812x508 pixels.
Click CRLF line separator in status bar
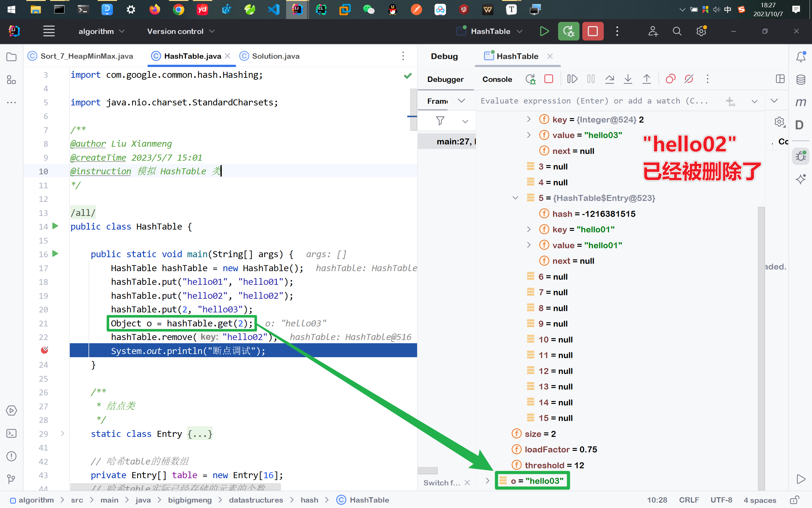689,500
